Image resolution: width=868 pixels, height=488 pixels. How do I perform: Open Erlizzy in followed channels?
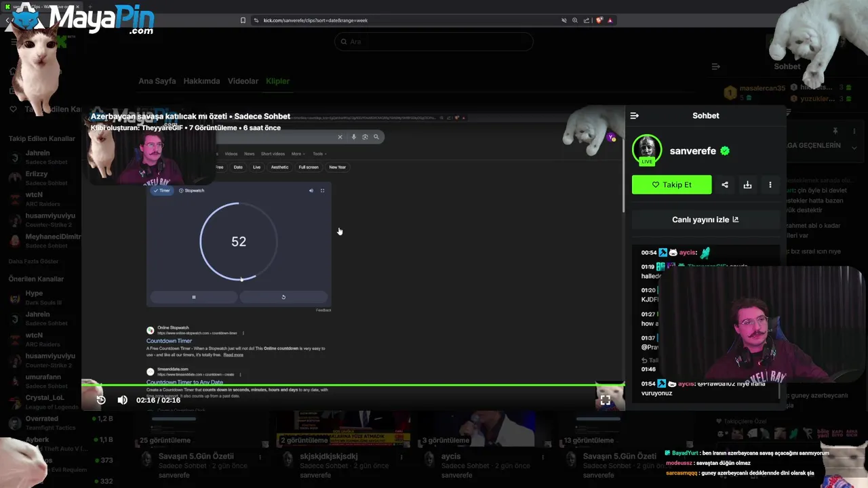click(x=42, y=178)
